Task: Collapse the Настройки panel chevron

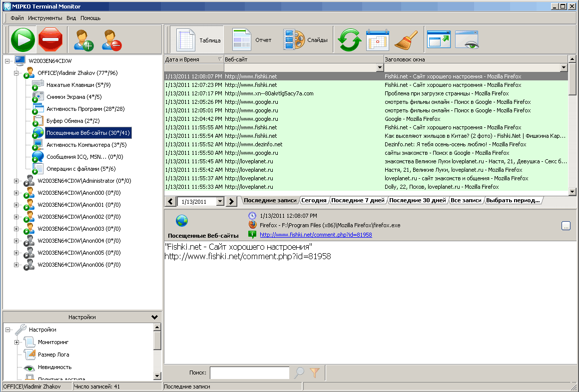Action: tap(155, 317)
